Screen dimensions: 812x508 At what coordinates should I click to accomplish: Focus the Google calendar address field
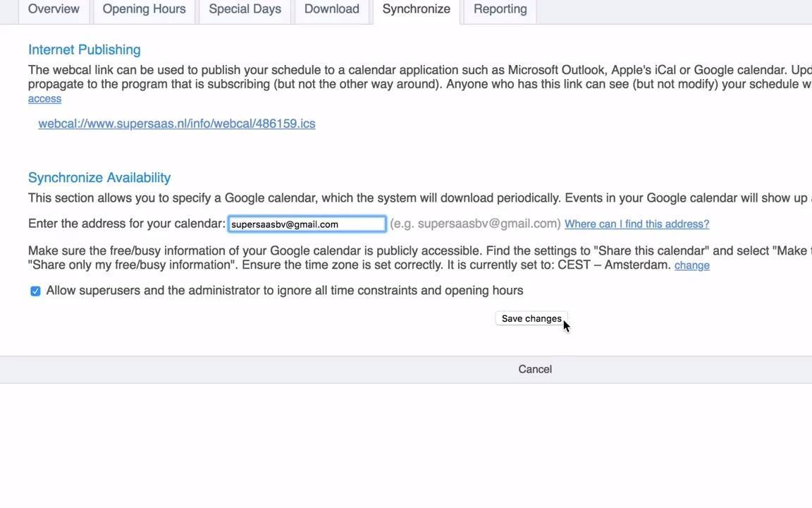[x=307, y=224]
